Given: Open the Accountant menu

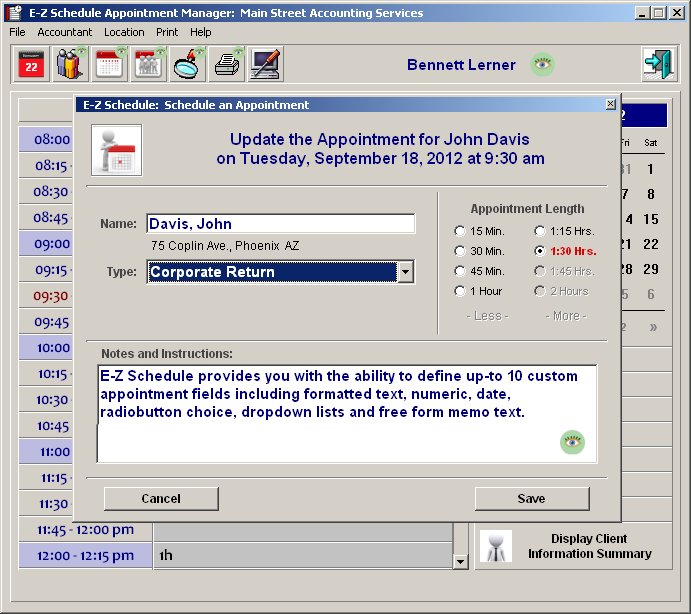Looking at the screenshot, I should click(64, 32).
